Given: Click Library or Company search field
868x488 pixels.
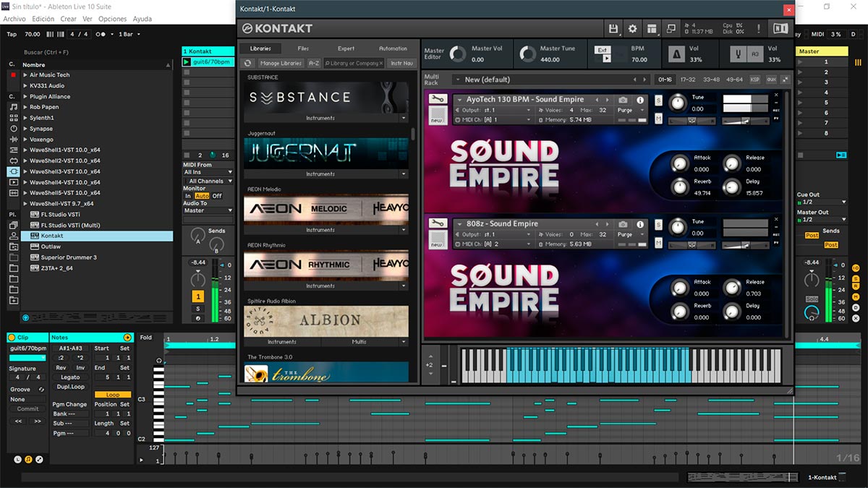Looking at the screenshot, I should pyautogui.click(x=354, y=64).
